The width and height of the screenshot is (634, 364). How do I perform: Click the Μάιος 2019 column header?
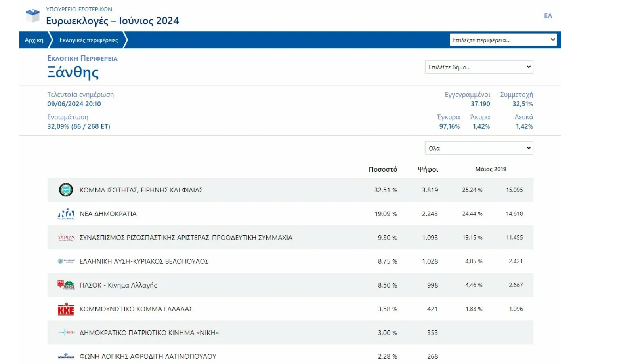(491, 169)
